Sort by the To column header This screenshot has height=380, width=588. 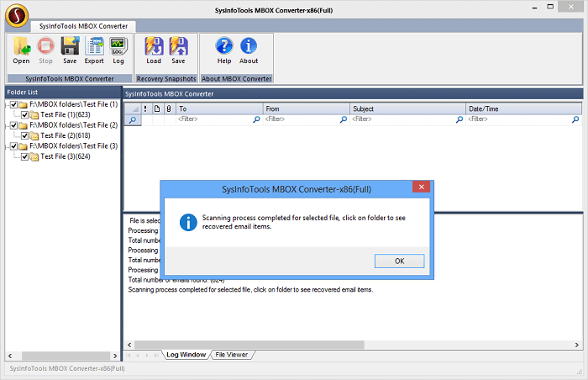coord(219,109)
